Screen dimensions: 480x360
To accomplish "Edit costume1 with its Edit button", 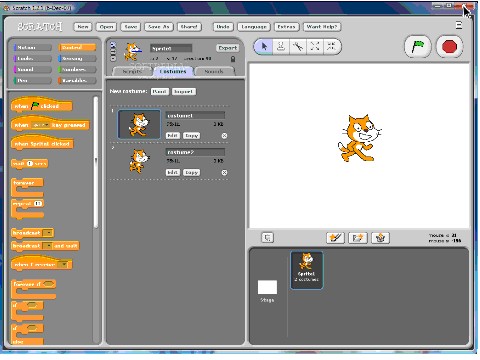I will pos(172,136).
